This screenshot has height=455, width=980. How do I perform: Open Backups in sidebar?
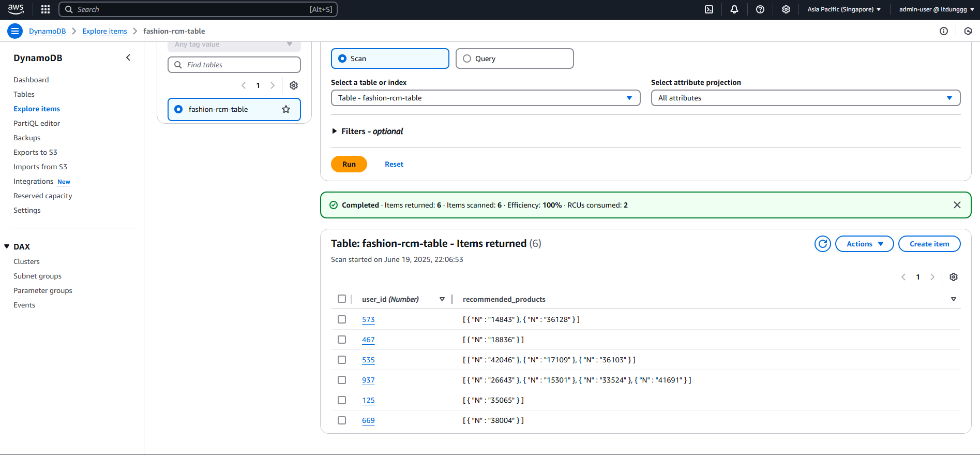tap(27, 138)
